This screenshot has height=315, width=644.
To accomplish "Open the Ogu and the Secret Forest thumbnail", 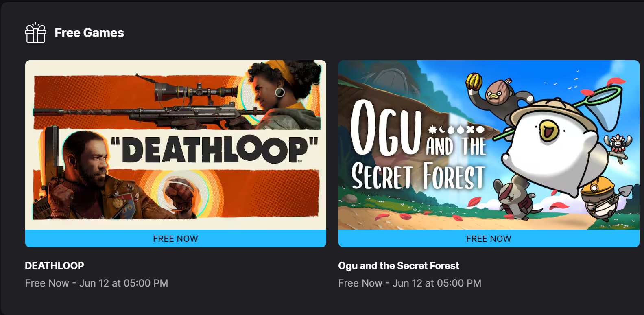I will (x=489, y=145).
